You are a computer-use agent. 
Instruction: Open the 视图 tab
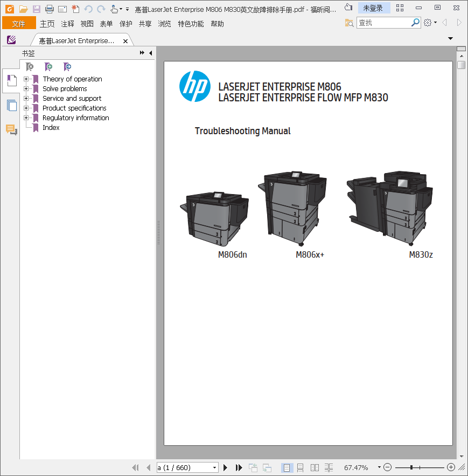[x=87, y=24]
